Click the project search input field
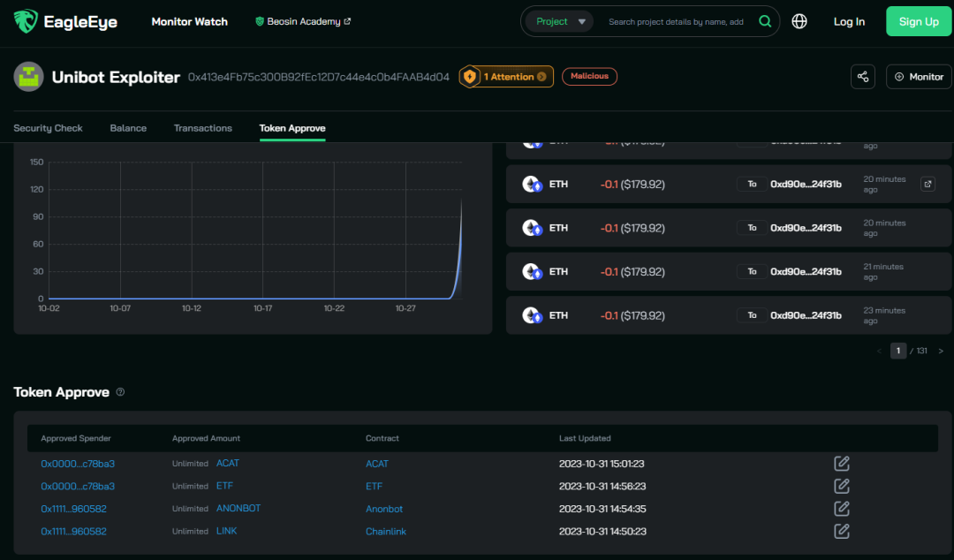This screenshot has height=560, width=954. coord(676,22)
